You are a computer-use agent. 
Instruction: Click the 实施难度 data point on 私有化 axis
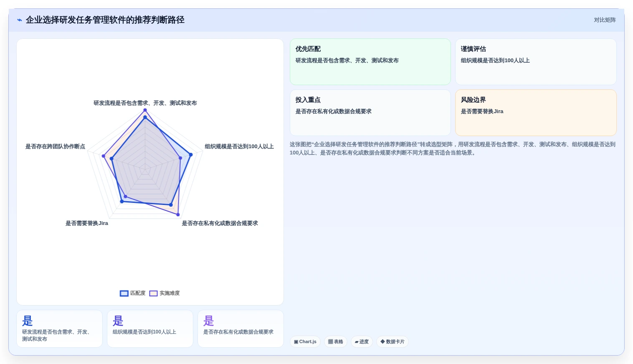tap(178, 215)
